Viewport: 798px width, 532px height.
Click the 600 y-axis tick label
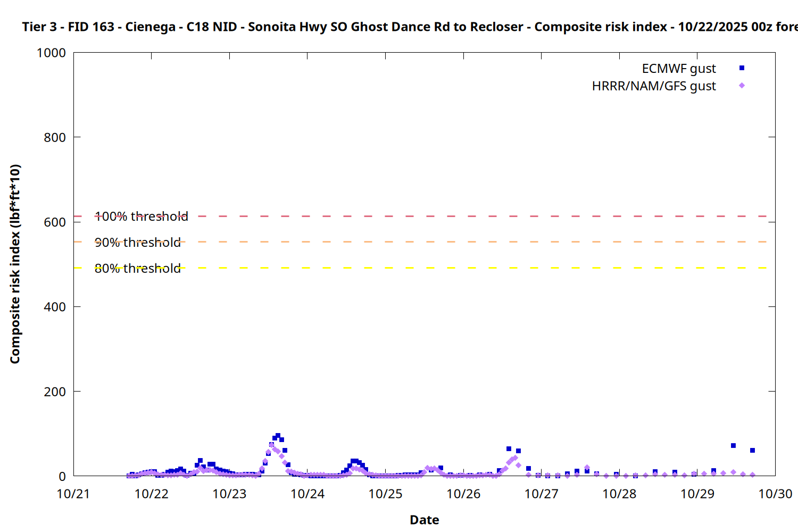point(55,222)
